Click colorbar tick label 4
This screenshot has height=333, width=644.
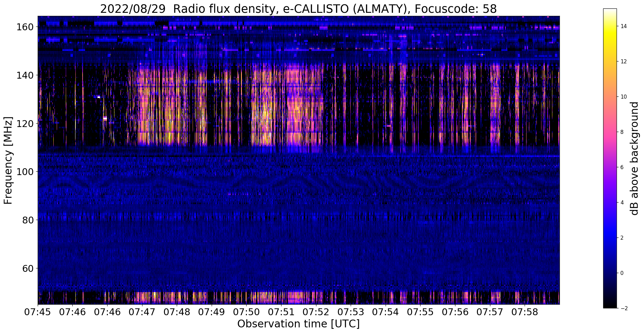622,203
